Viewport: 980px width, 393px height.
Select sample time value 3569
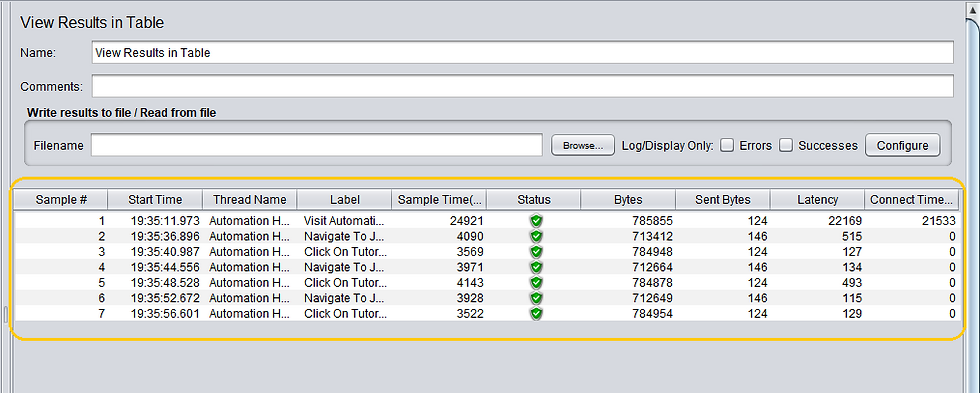(x=469, y=252)
